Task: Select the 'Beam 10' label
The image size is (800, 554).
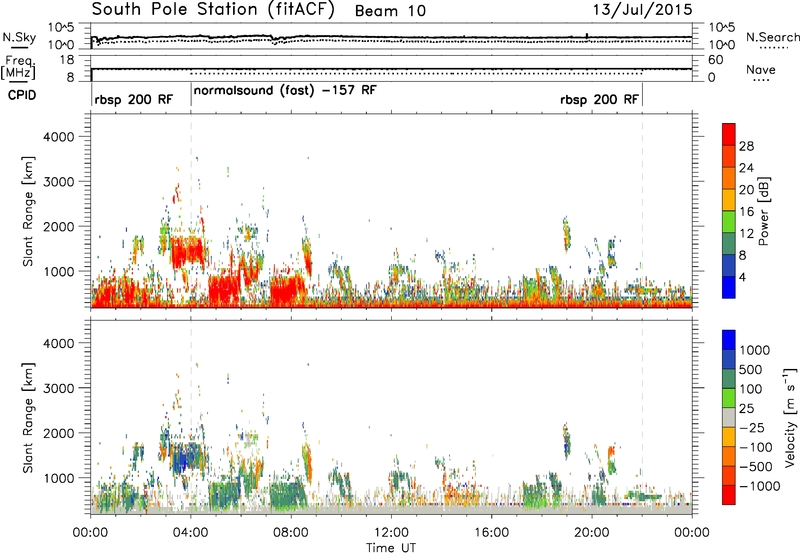Action: tap(390, 11)
